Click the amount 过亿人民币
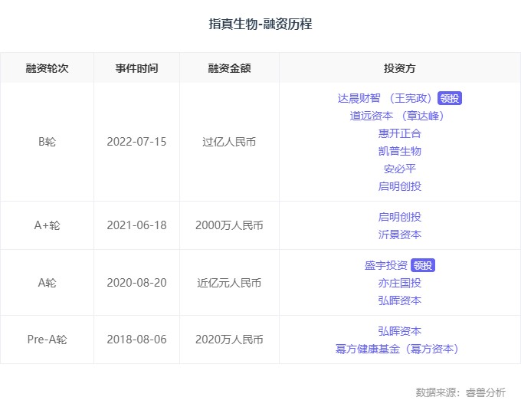521x420 pixels. pos(229,142)
